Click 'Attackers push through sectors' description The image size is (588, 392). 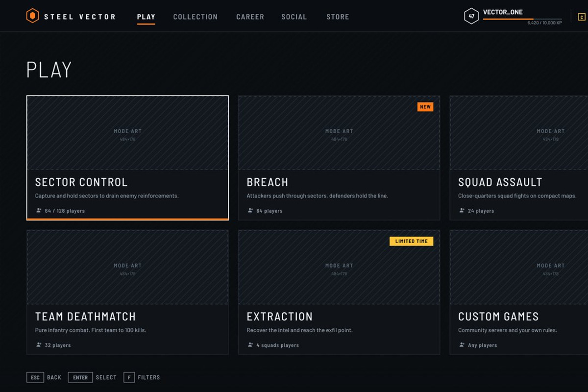point(318,196)
